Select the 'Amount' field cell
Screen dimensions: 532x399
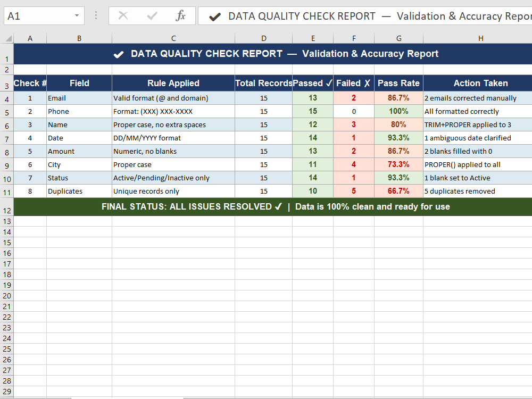point(79,151)
